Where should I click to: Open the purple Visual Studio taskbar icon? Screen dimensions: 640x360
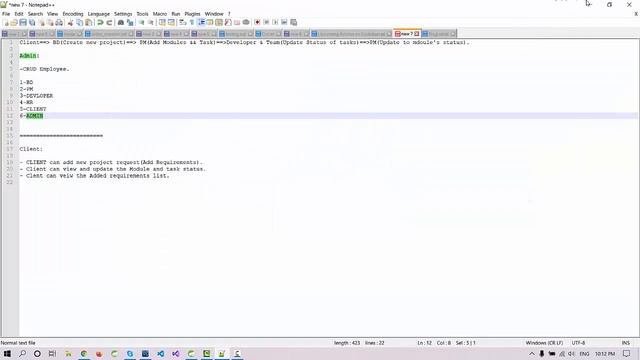(176, 353)
